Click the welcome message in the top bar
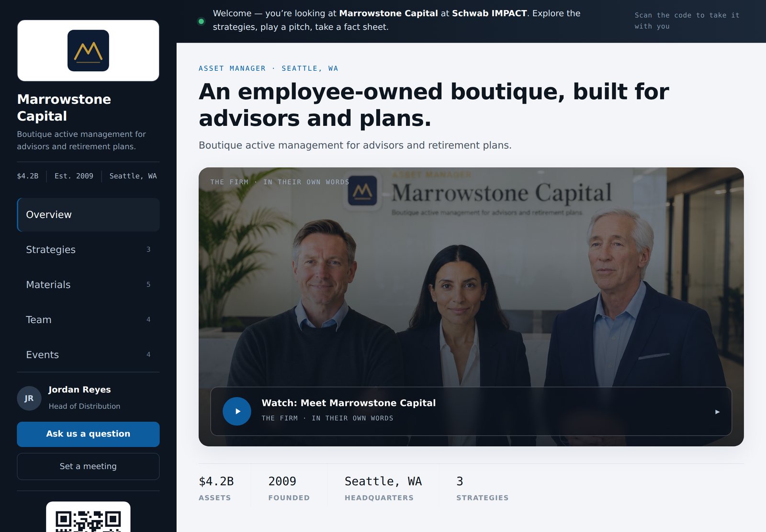The height and width of the screenshot is (532, 766). click(396, 20)
